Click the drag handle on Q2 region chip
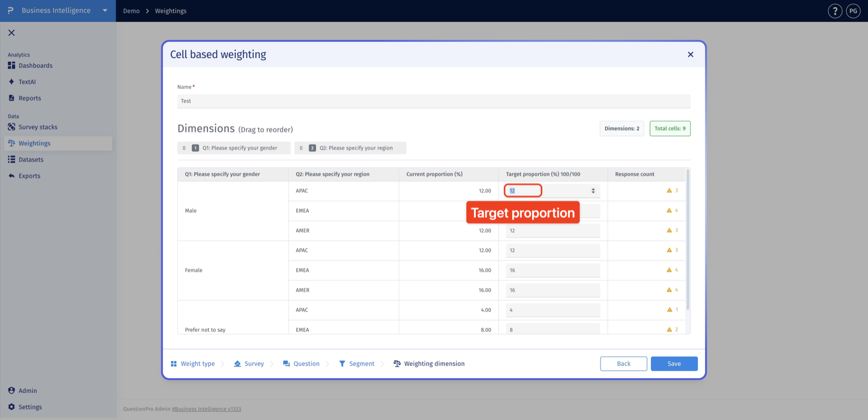868x420 pixels. point(301,148)
